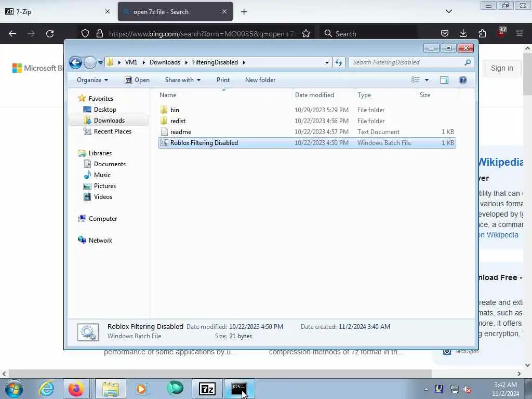
Task: Select Roblox Filtering Disabled batch file
Action: click(307, 143)
